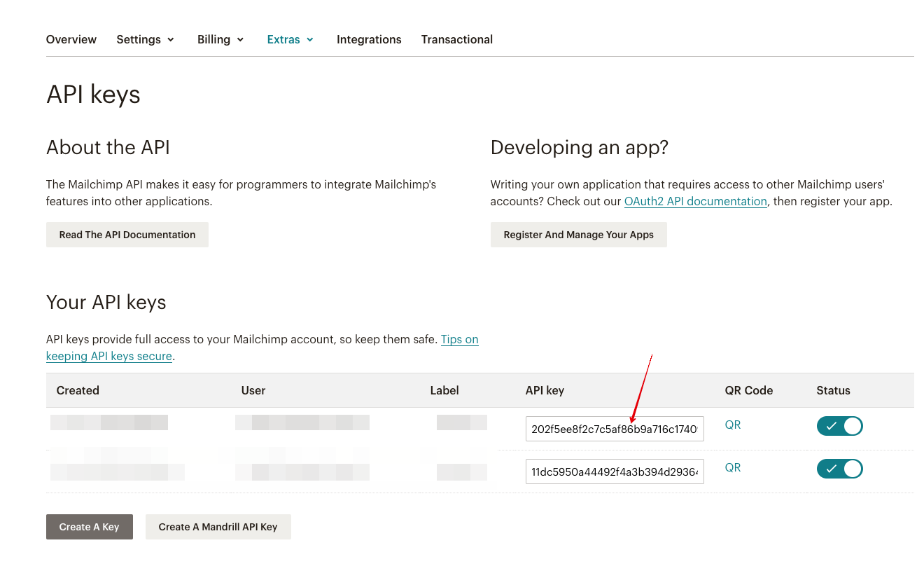Go to the Integrations tab

coord(369,39)
